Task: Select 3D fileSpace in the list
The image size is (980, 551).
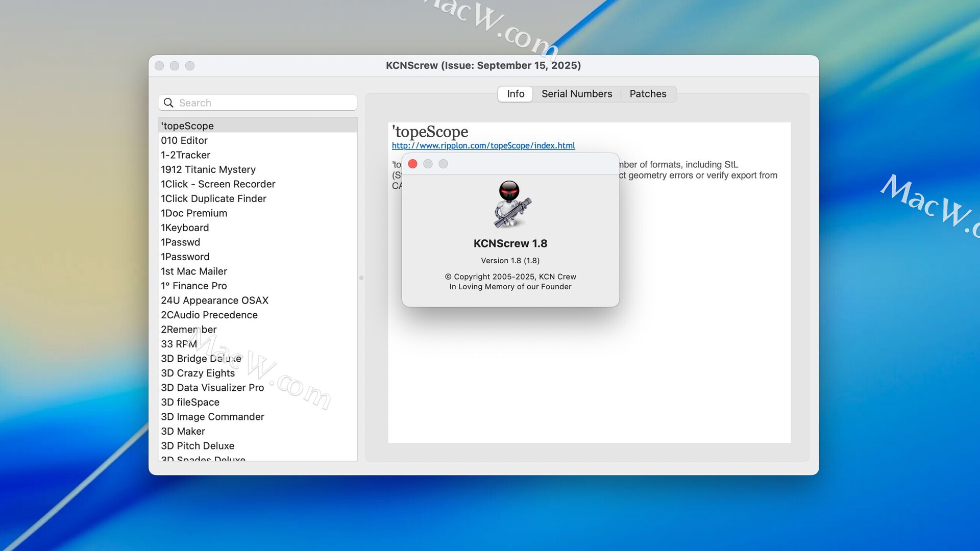Action: point(258,402)
